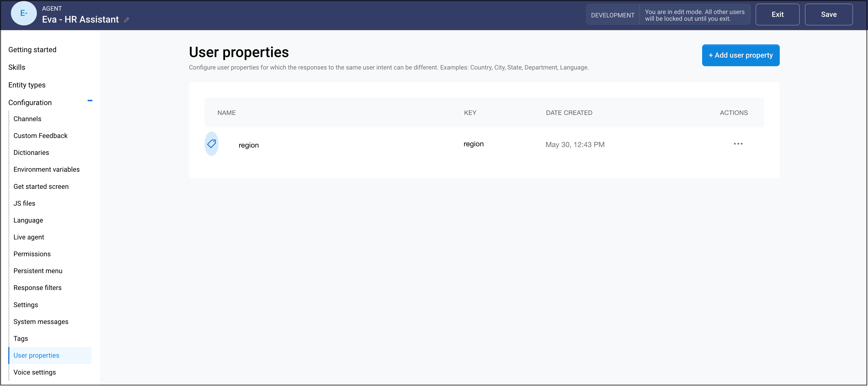
Task: Open the three-dot actions menu for region
Action: tap(738, 144)
